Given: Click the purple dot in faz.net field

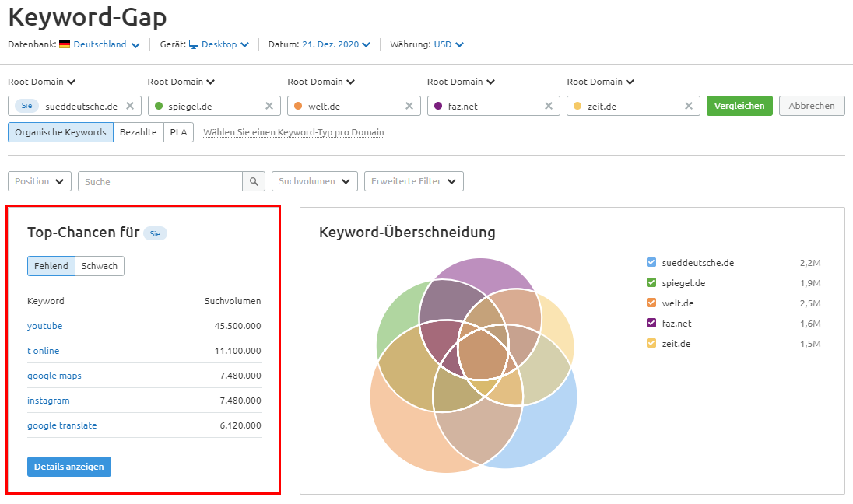Looking at the screenshot, I should point(438,106).
